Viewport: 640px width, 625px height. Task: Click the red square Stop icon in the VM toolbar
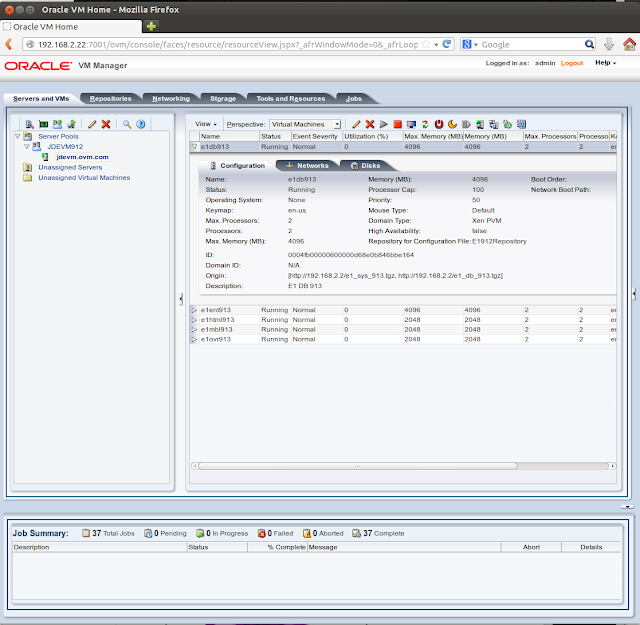398,124
